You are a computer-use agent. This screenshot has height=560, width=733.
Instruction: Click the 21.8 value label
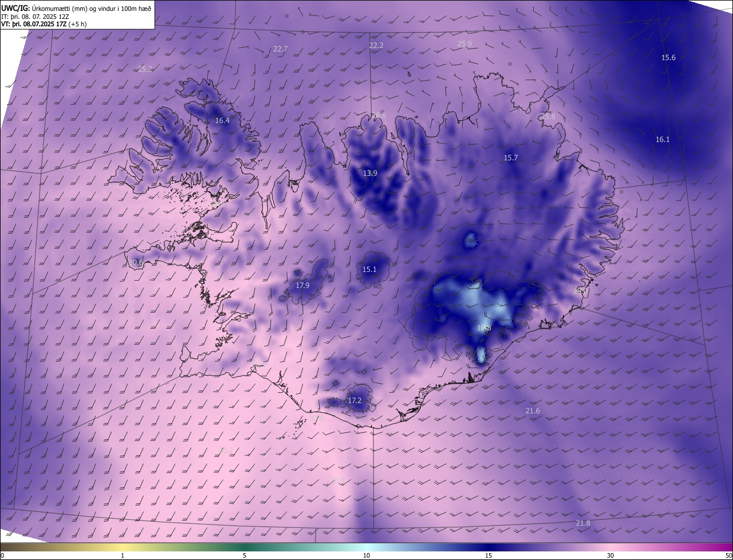pos(583,523)
